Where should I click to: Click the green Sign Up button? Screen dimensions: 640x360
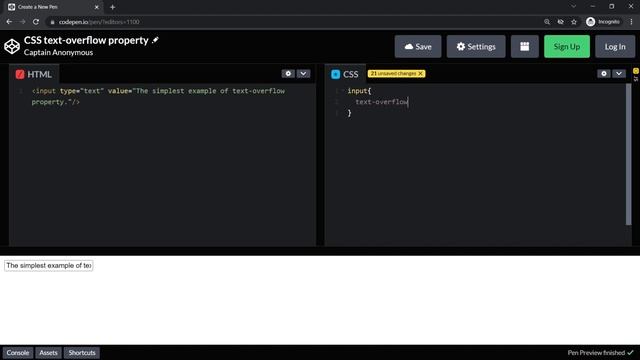coord(567,47)
